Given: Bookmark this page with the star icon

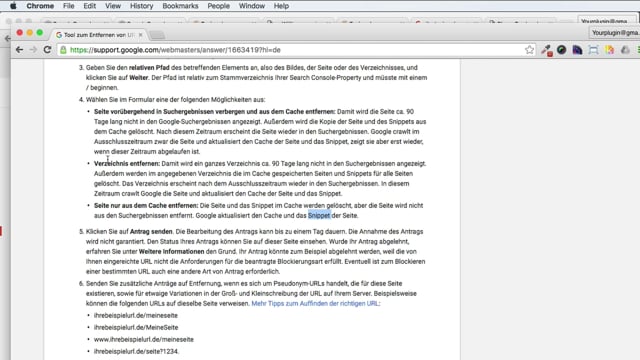Looking at the screenshot, I should (x=529, y=50).
